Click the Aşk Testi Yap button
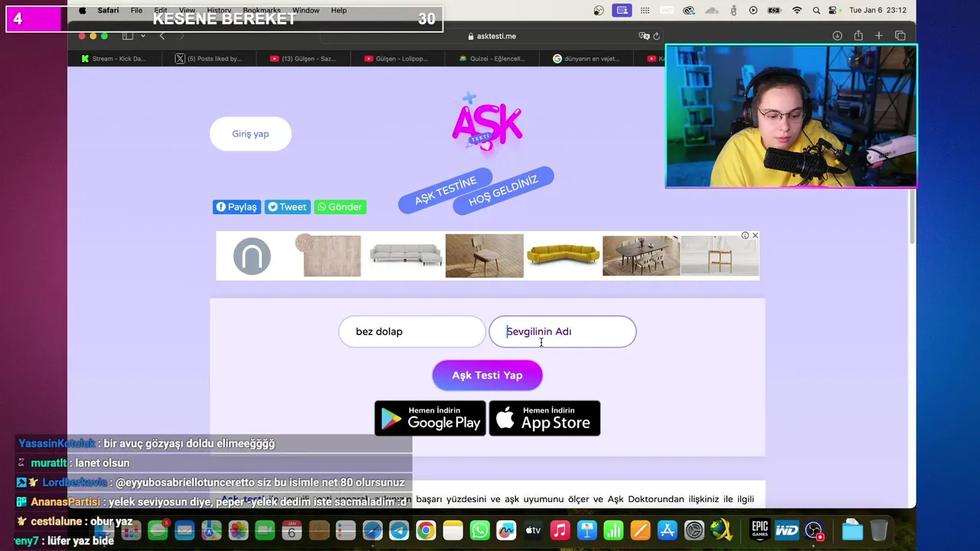980x551 pixels. pos(487,375)
